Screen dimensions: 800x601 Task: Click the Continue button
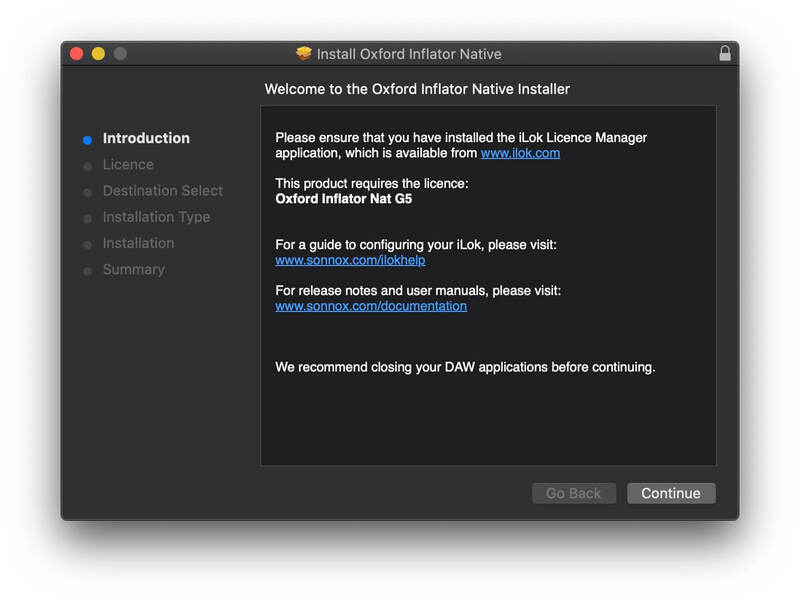click(x=671, y=493)
